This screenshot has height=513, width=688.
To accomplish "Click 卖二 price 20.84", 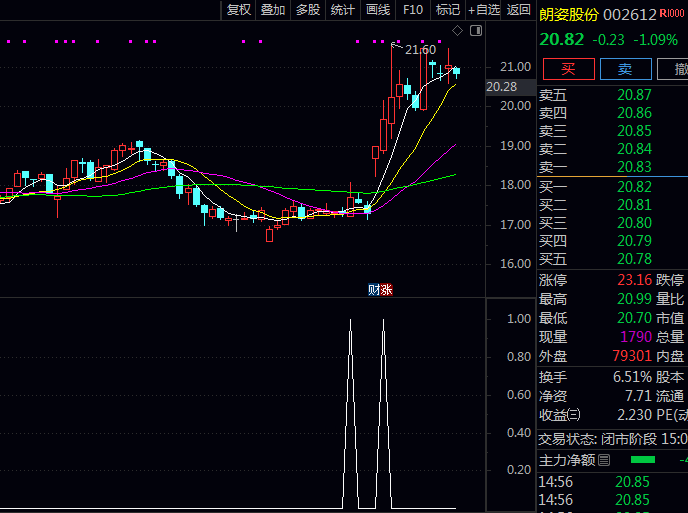I will pyautogui.click(x=634, y=149).
